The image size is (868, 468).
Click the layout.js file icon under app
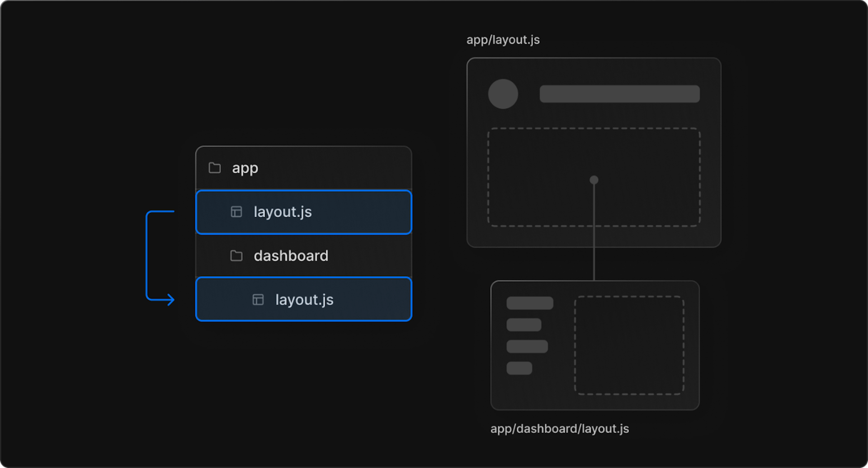[x=236, y=212]
